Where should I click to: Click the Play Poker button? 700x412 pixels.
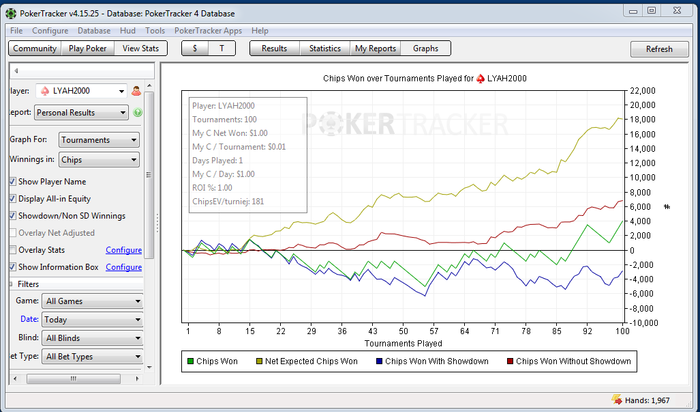click(x=88, y=48)
